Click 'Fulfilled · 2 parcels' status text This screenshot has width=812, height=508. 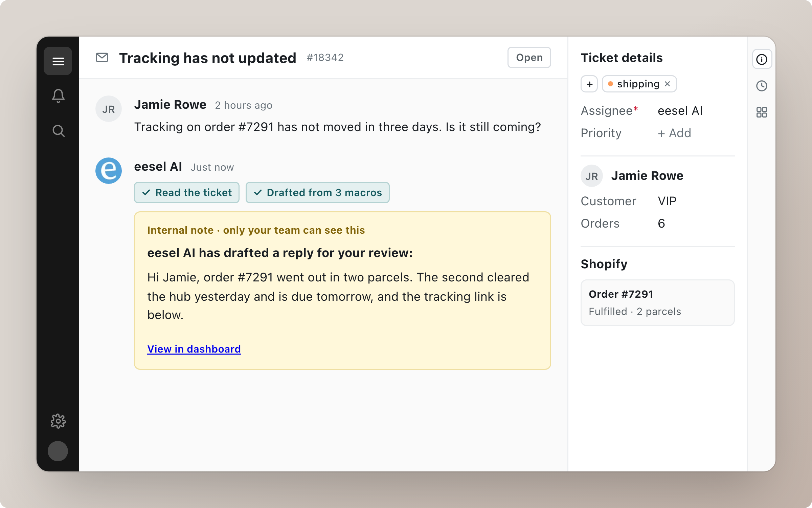coord(635,312)
